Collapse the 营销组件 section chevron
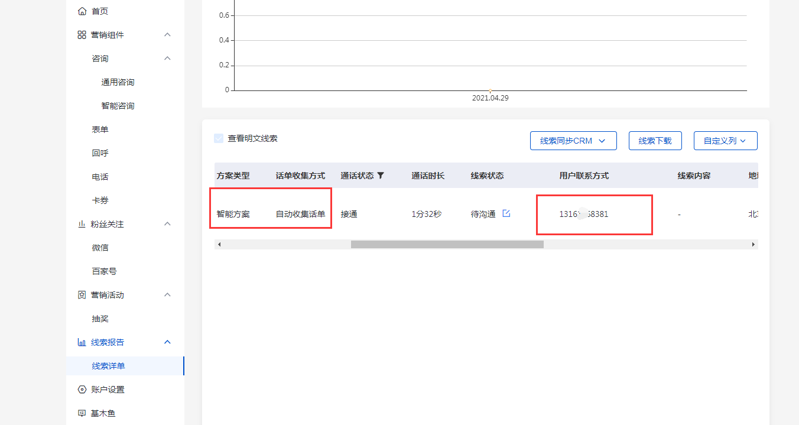Viewport: 799px width, 425px height. click(167, 35)
